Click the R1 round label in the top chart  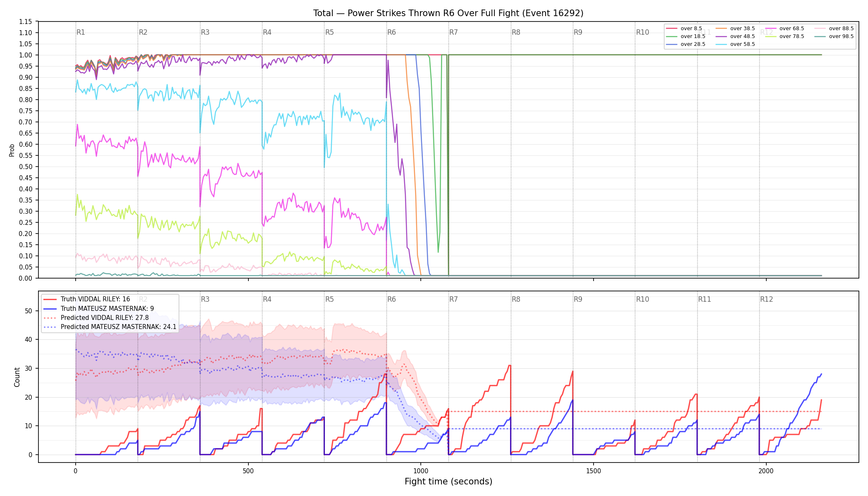click(x=81, y=32)
